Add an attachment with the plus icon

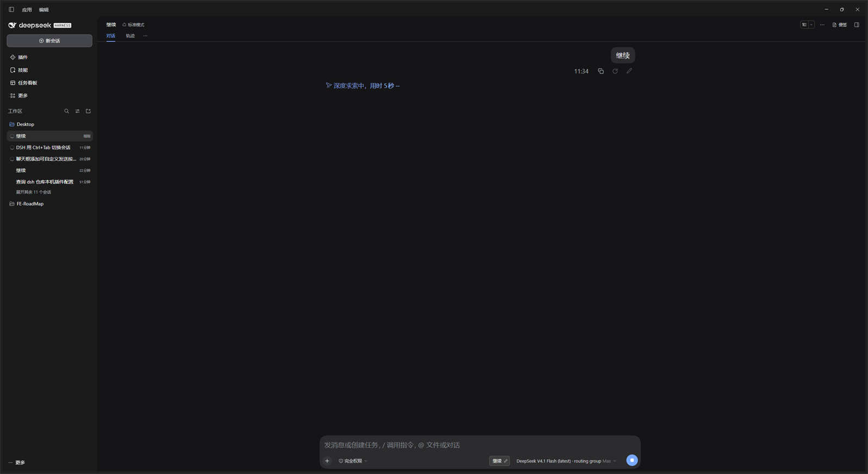[x=327, y=461]
